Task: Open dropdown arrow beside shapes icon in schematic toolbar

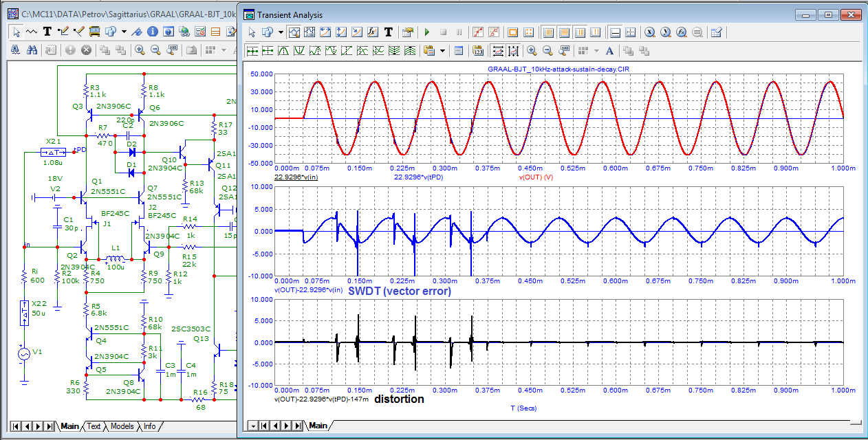Action: tap(124, 32)
